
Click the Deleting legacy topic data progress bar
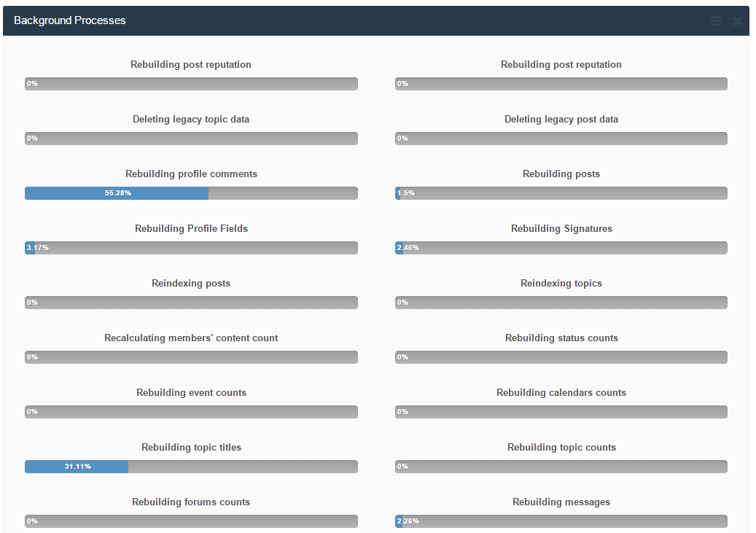point(191,139)
